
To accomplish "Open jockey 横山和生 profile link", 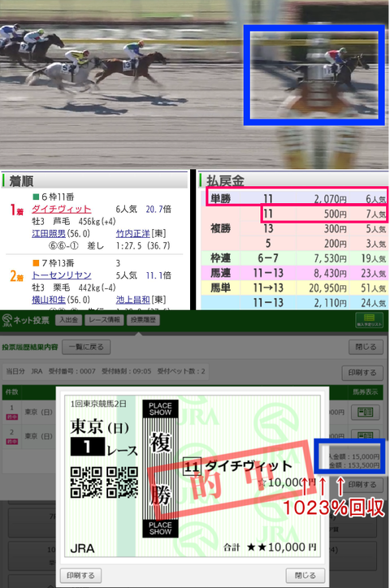I will [49, 300].
